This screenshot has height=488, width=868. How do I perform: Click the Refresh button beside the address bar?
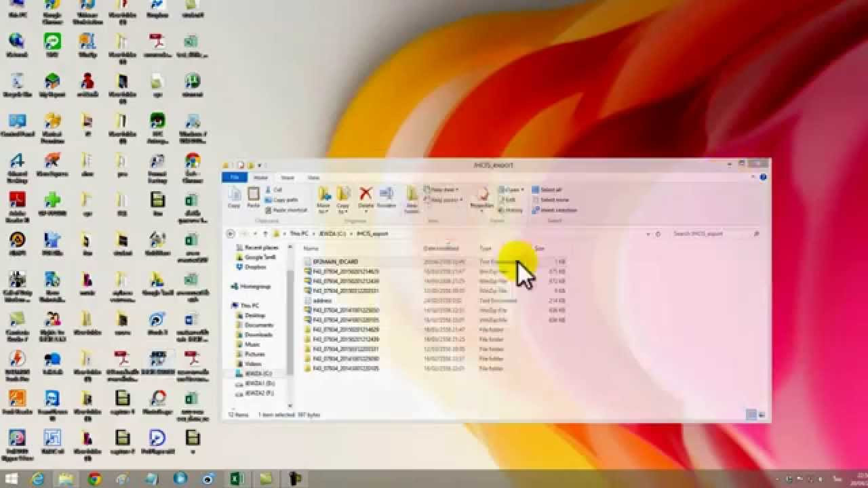click(x=658, y=234)
